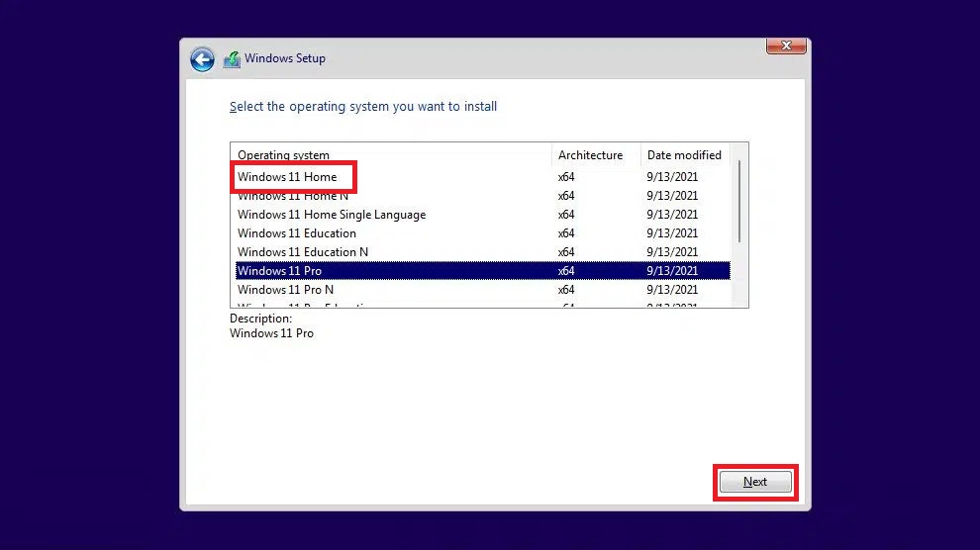The height and width of the screenshot is (550, 980).
Task: Click x64 in Windows 11 Education row
Action: pos(566,232)
